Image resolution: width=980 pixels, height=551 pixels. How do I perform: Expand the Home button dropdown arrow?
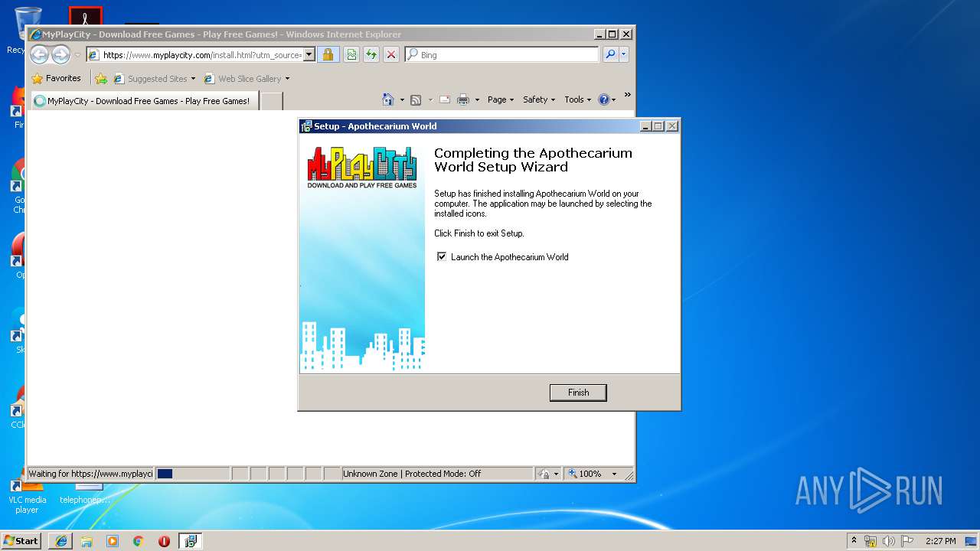point(402,100)
